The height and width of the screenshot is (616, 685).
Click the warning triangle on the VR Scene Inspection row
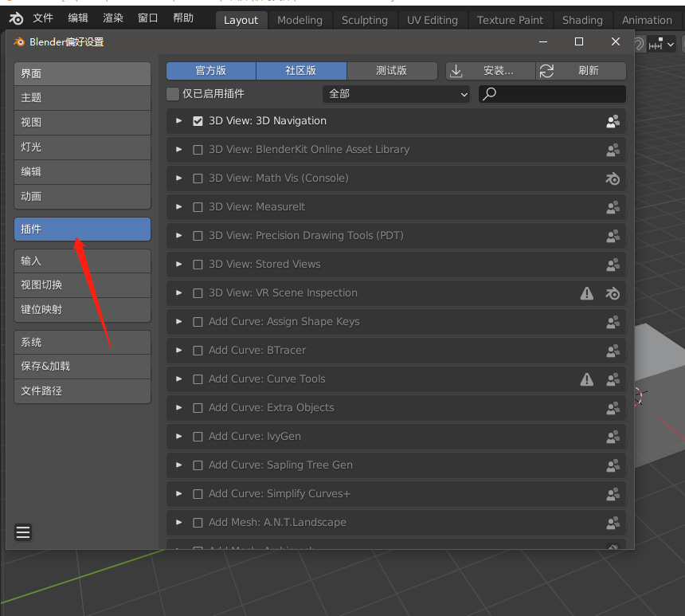tap(587, 293)
